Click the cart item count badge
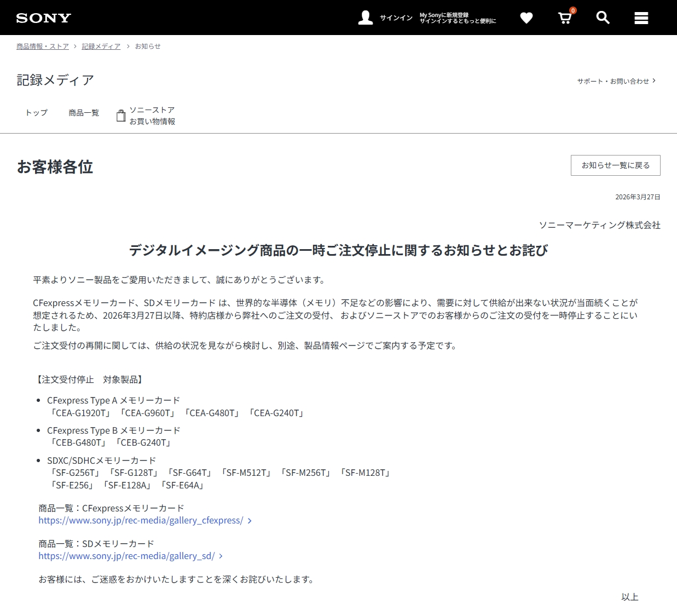The image size is (677, 616). pyautogui.click(x=573, y=10)
